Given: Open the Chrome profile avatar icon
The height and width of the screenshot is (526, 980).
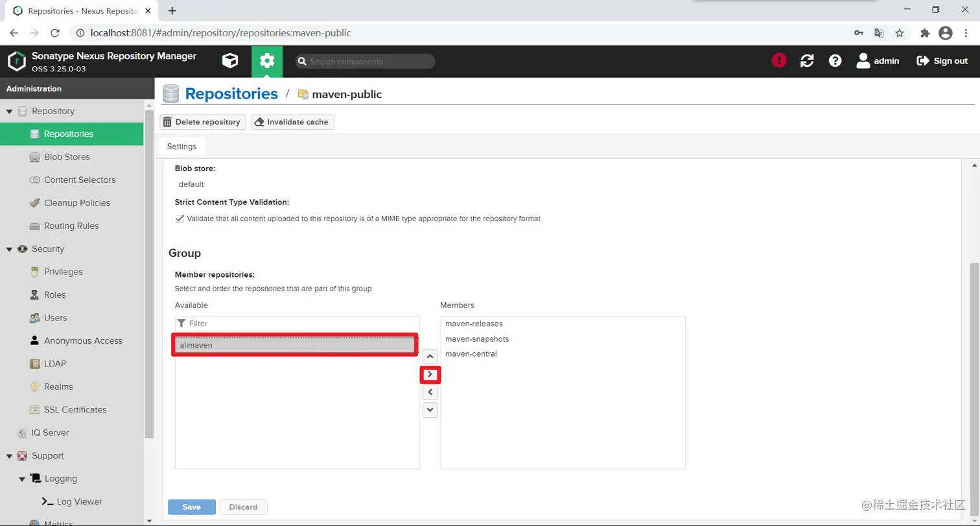Looking at the screenshot, I should point(946,32).
